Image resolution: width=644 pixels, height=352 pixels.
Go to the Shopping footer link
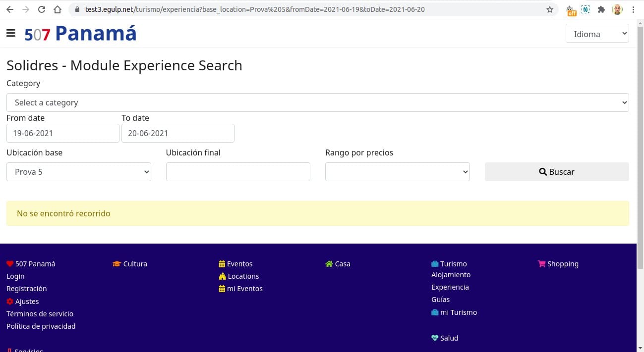pyautogui.click(x=562, y=264)
